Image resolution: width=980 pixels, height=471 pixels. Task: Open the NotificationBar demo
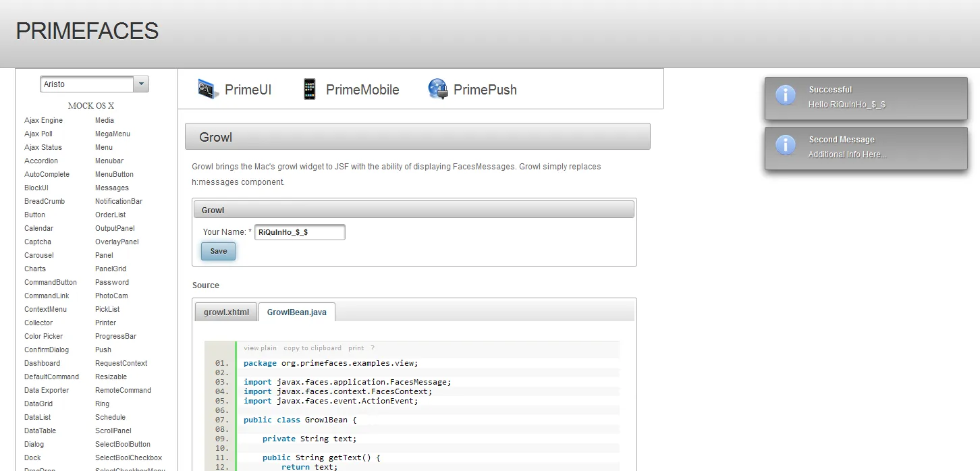click(x=119, y=201)
